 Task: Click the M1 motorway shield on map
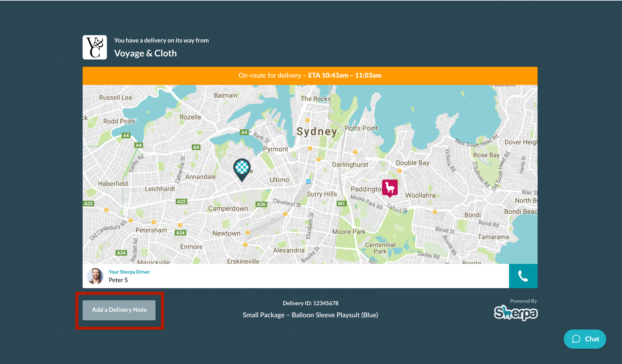coord(341,204)
